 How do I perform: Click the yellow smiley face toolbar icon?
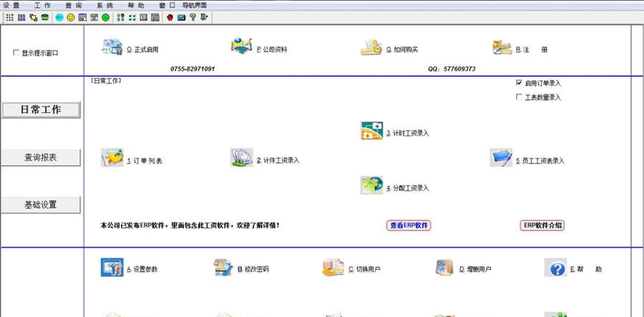click(71, 17)
